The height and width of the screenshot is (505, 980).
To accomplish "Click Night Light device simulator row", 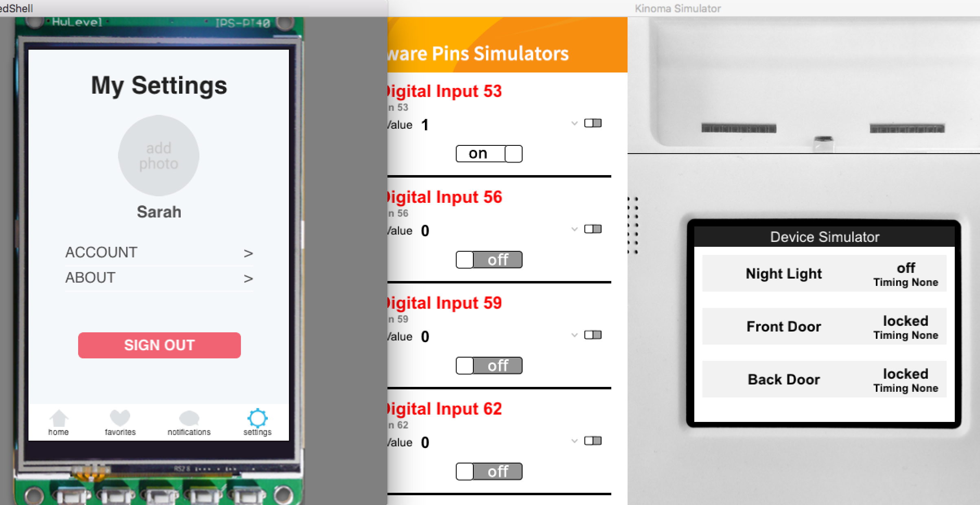I will click(826, 272).
